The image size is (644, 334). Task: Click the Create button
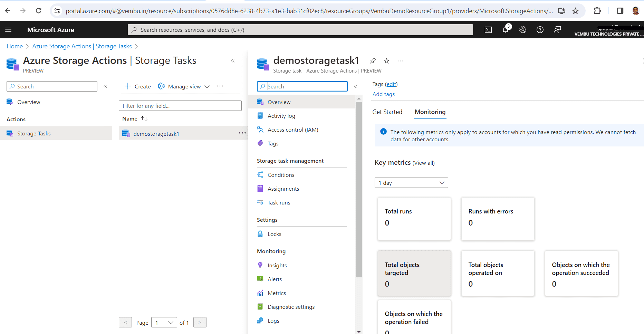[137, 86]
